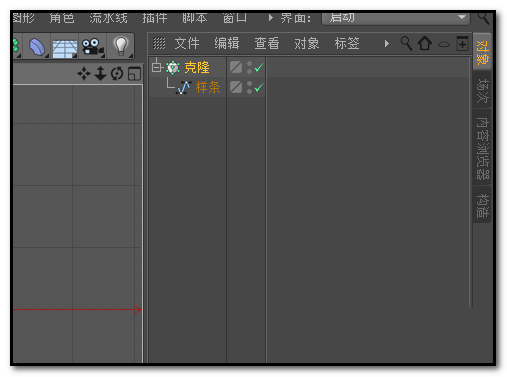Viewport: 507px width, 377px height.
Task: Expand more object manager menus arrow
Action: [x=387, y=43]
